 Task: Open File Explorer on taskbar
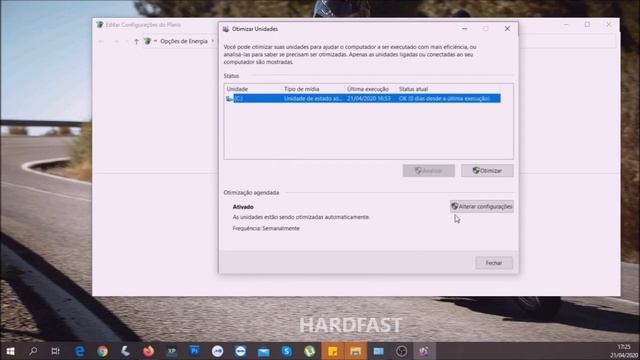356,351
